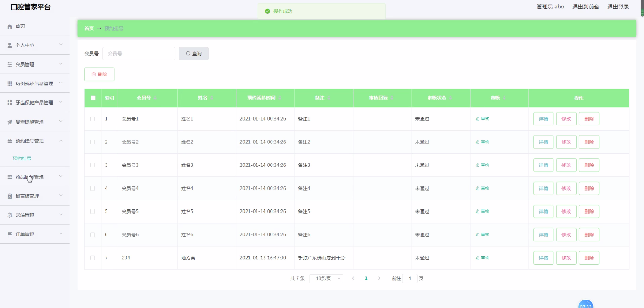Image resolution: width=644 pixels, height=308 pixels.
Task: Click the 删除 button in row 5
Action: (x=589, y=212)
